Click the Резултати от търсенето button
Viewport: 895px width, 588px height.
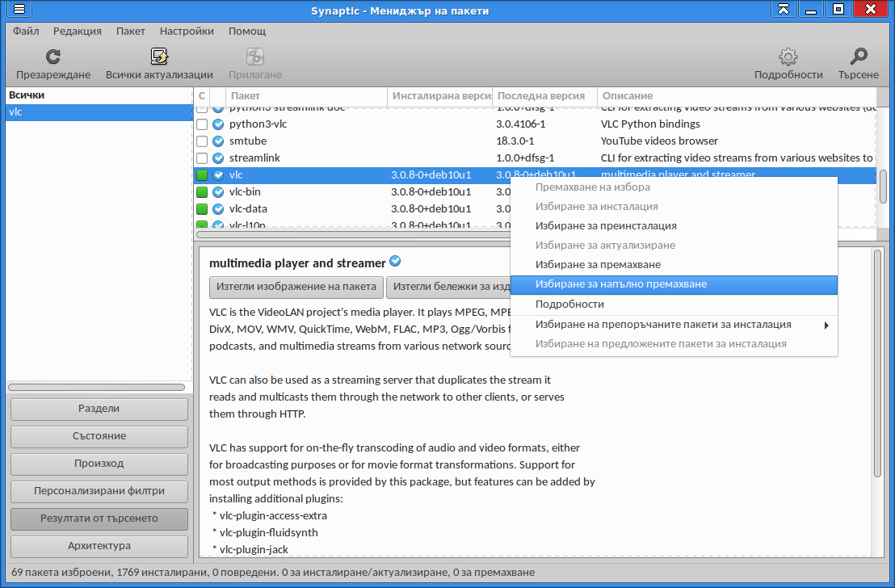click(x=99, y=519)
